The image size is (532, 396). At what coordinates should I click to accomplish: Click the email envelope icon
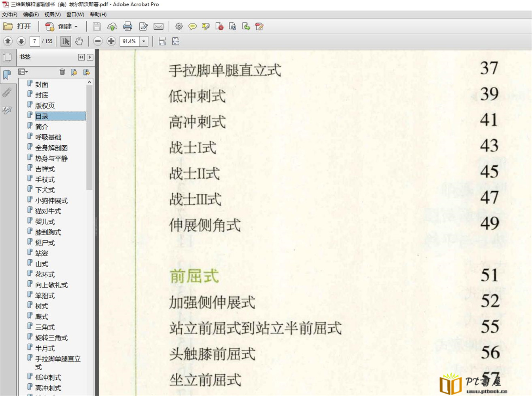click(x=158, y=27)
